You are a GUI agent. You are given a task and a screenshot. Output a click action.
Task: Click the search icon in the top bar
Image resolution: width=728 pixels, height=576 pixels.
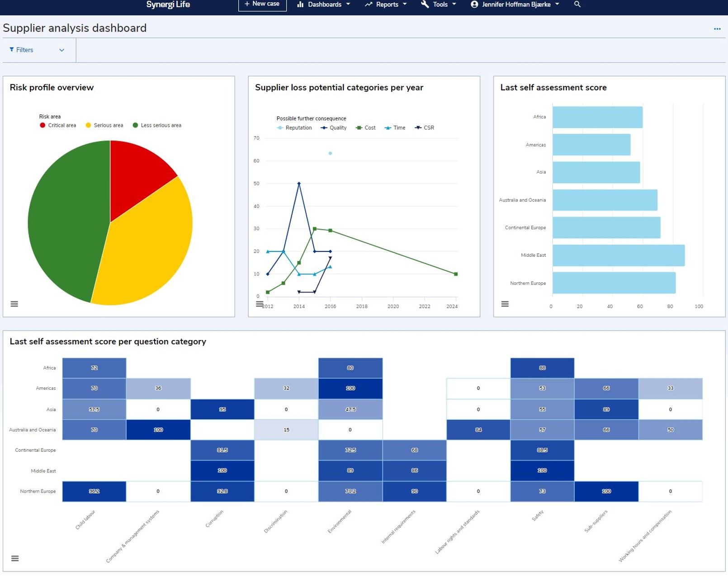[577, 4]
